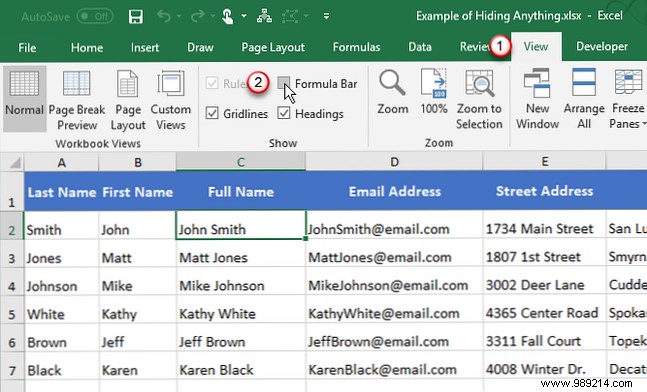Select the Kathy White cell

[241, 310]
